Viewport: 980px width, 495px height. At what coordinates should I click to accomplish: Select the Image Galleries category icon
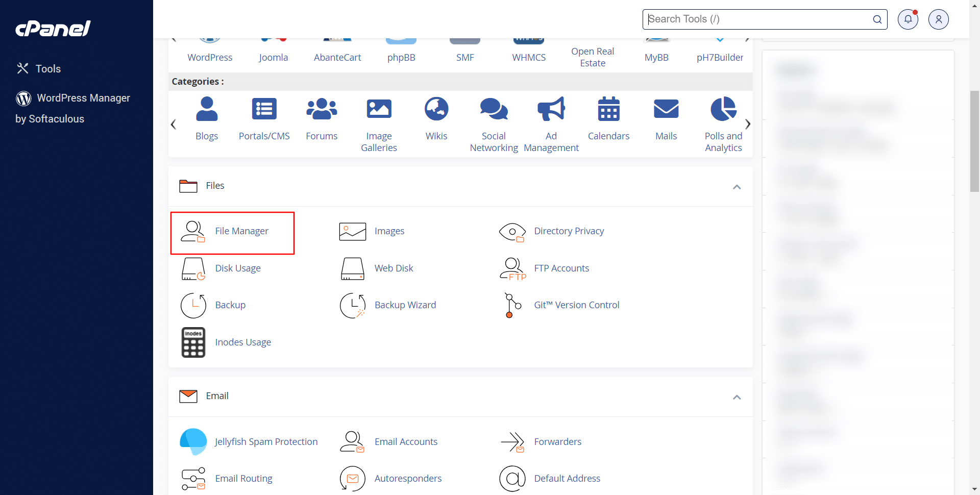379,109
